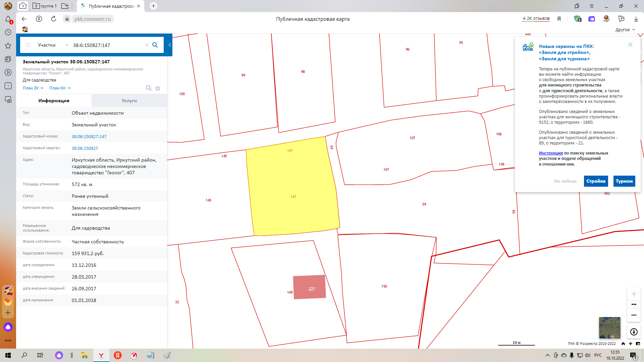Open the three-dots map tools button
The height and width of the screenshot is (362, 644).
(x=634, y=304)
